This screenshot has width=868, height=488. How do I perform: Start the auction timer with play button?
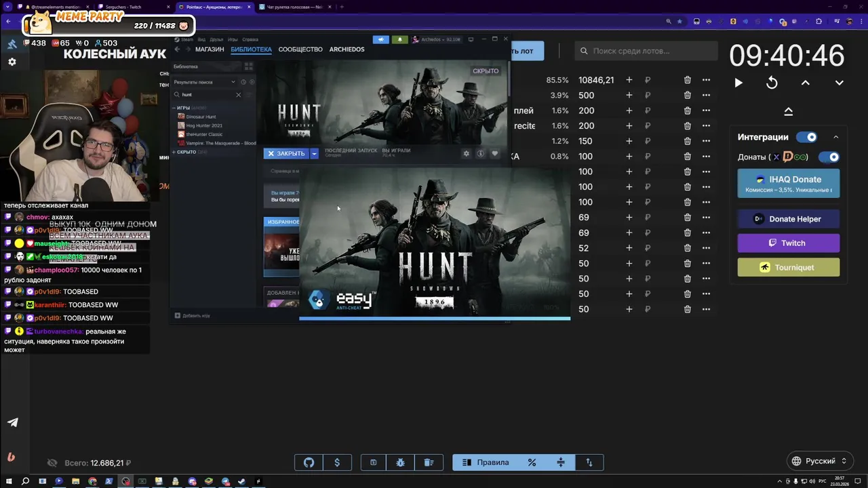(x=738, y=83)
